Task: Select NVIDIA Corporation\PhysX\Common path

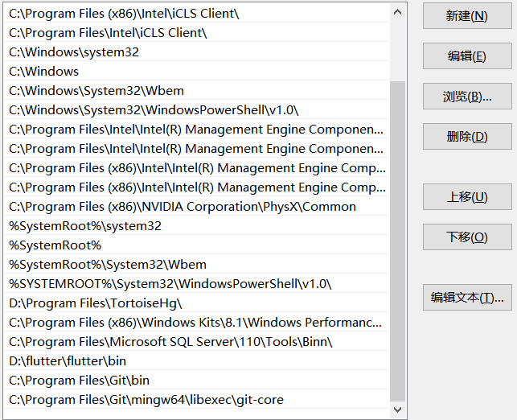Action: 196,207
